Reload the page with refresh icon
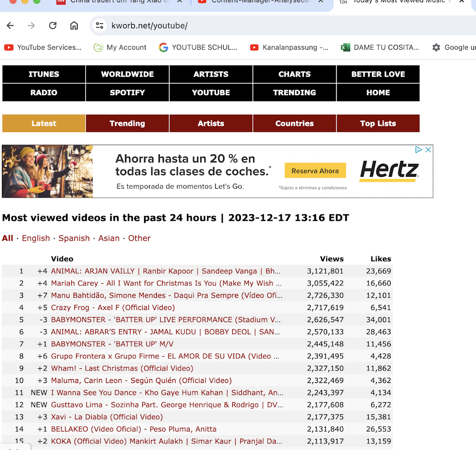 tap(53, 26)
